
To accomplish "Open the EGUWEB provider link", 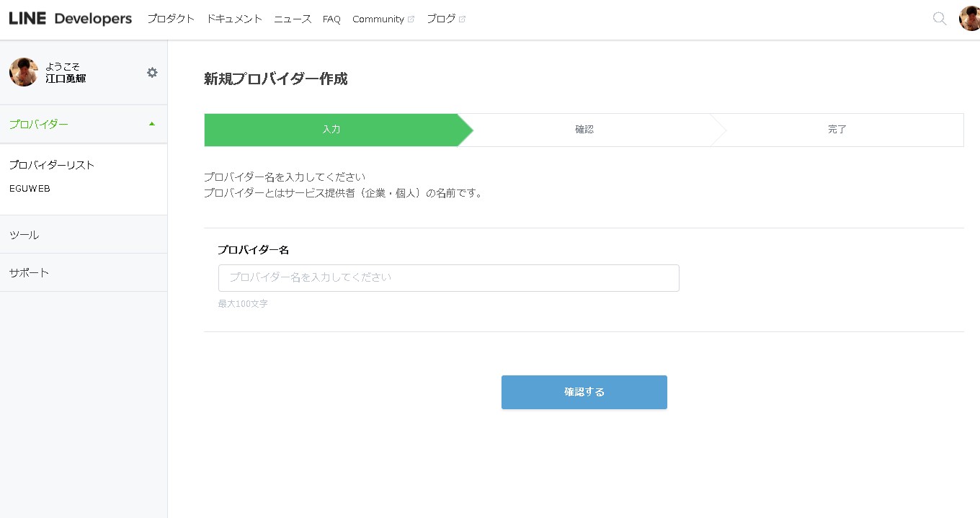I will pos(30,188).
